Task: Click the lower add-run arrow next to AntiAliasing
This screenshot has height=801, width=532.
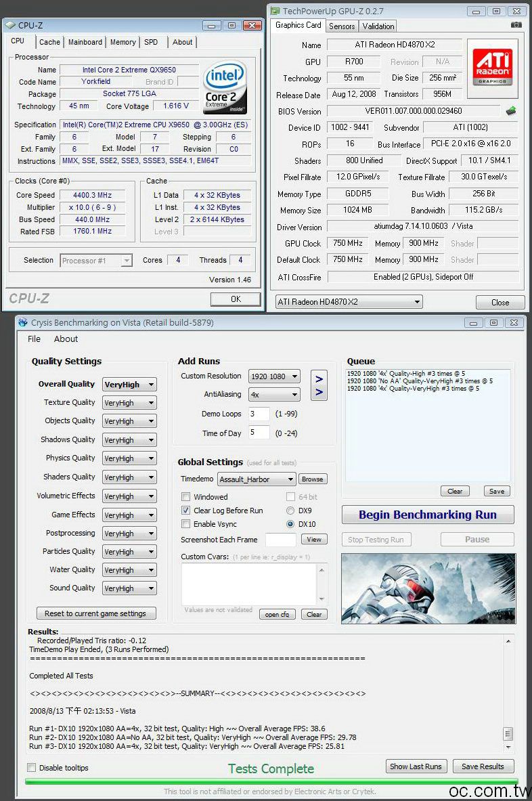Action: 319,392
